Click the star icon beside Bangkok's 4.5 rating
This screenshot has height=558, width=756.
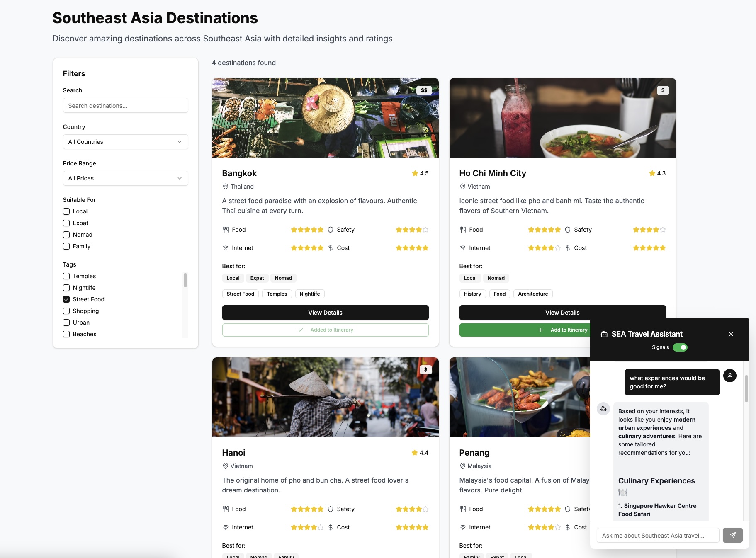pyautogui.click(x=414, y=173)
